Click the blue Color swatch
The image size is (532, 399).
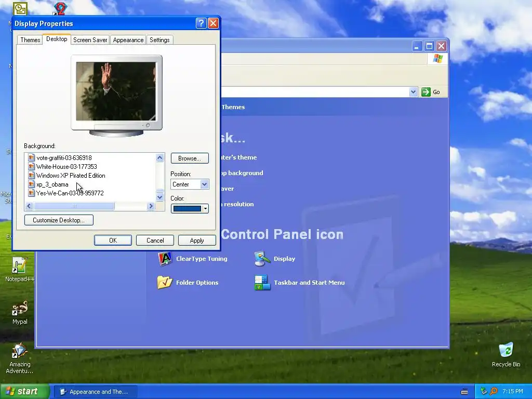187,209
